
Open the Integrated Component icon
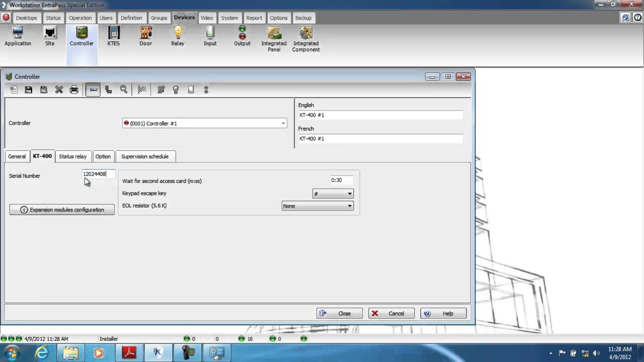point(306,39)
